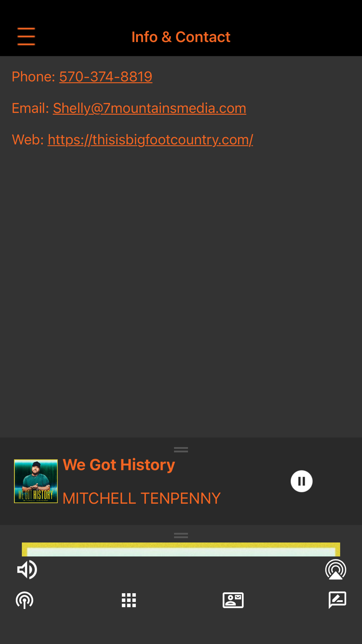Open the grid menu tab
This screenshot has width=362, height=644.
129,600
